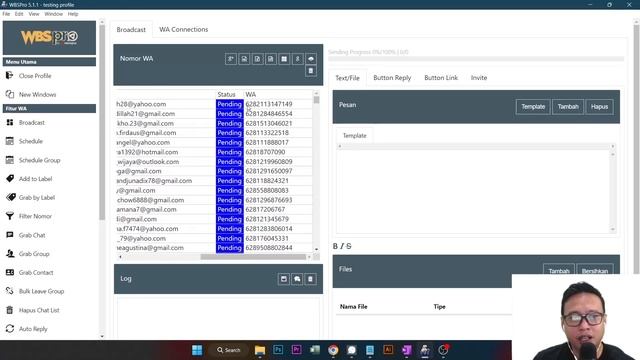
Task: Click the chat bubble icon in Log panel
Action: click(297, 279)
